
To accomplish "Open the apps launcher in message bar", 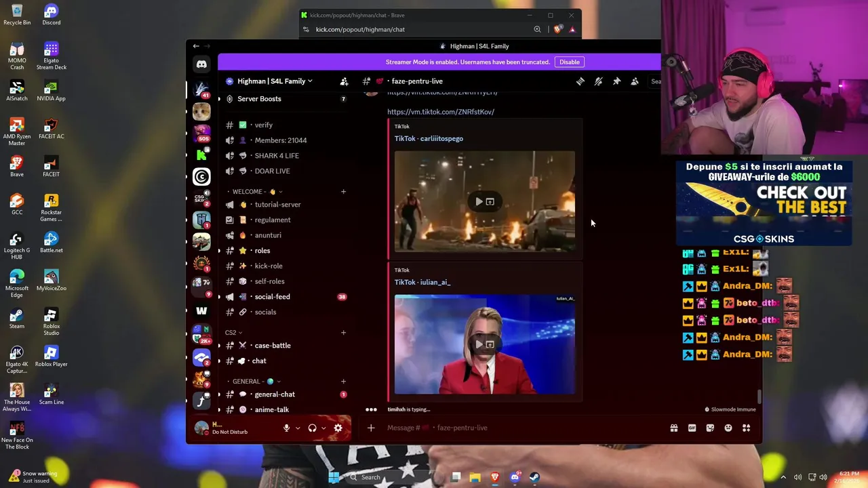I will 747,428.
